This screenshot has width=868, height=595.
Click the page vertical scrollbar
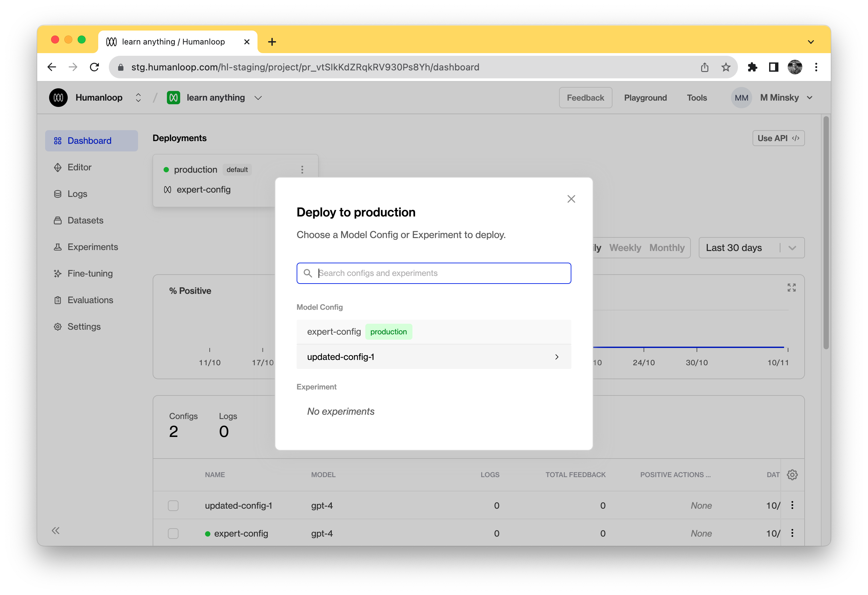[x=826, y=232]
